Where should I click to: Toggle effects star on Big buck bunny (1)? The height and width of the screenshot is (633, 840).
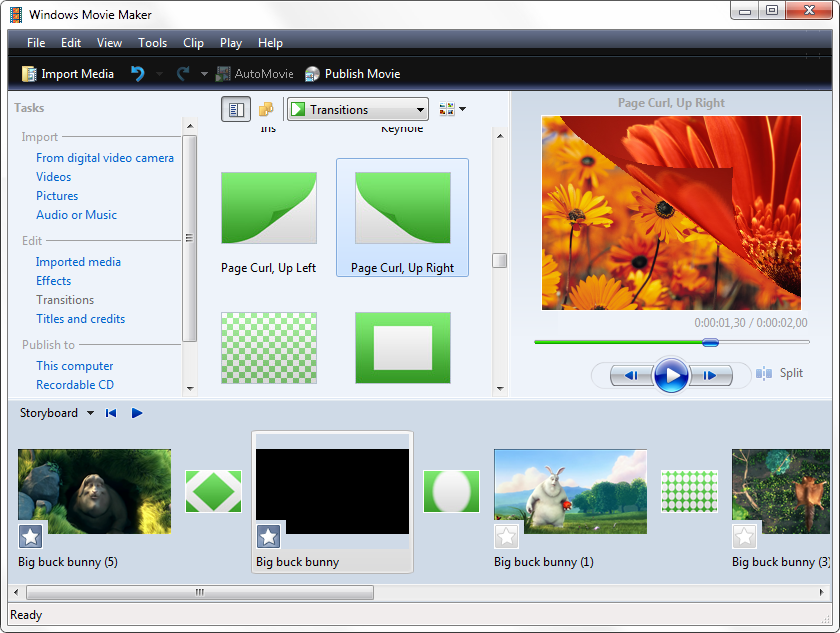506,536
